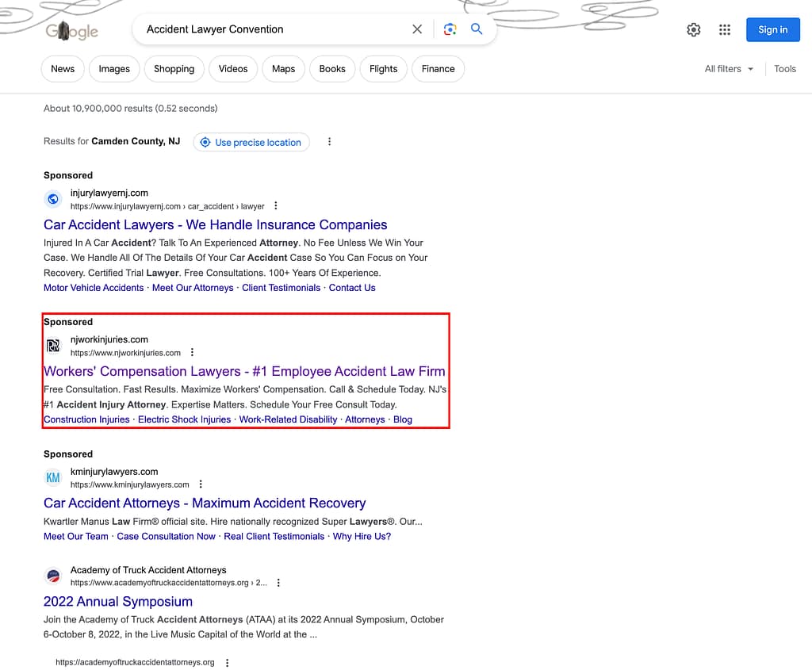Click Why Hire Us? sitelink
This screenshot has height=670, width=812.
point(362,537)
